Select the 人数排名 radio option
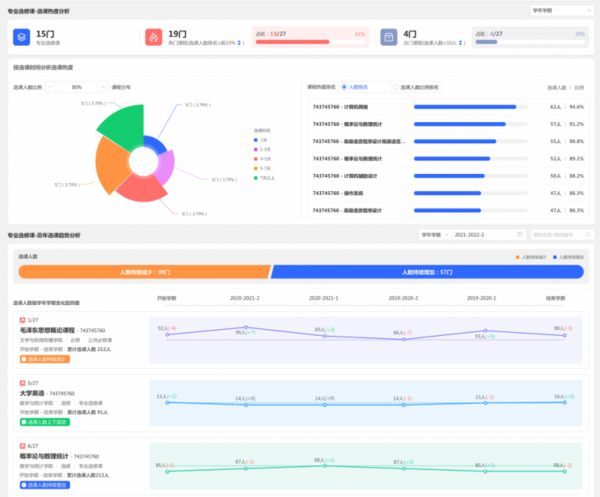 pyautogui.click(x=344, y=87)
